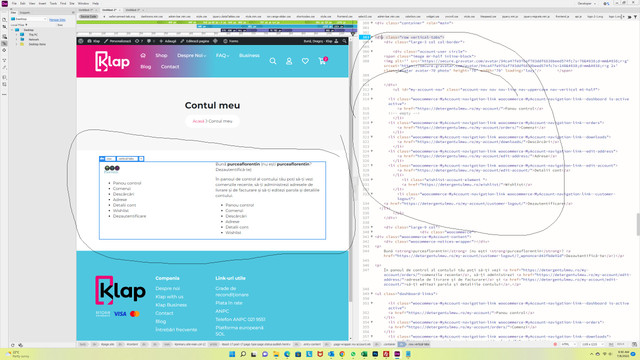Expand the This PC tree node
The height and width of the screenshot is (360, 640).
tap(17, 35)
